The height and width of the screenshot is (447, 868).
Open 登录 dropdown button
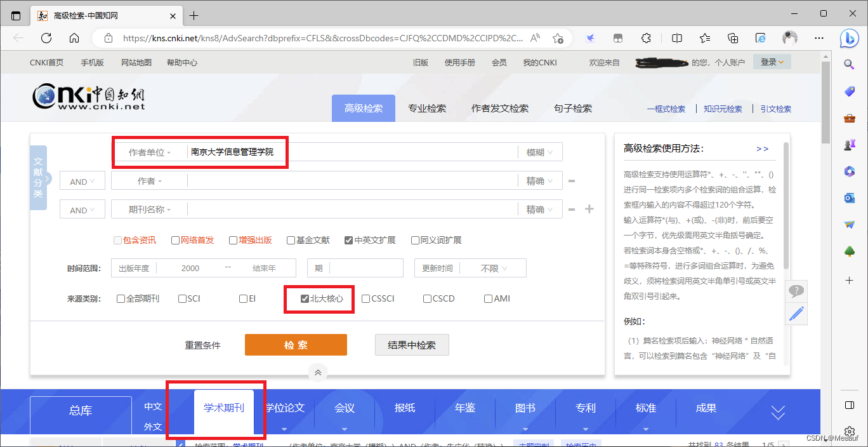pos(772,62)
